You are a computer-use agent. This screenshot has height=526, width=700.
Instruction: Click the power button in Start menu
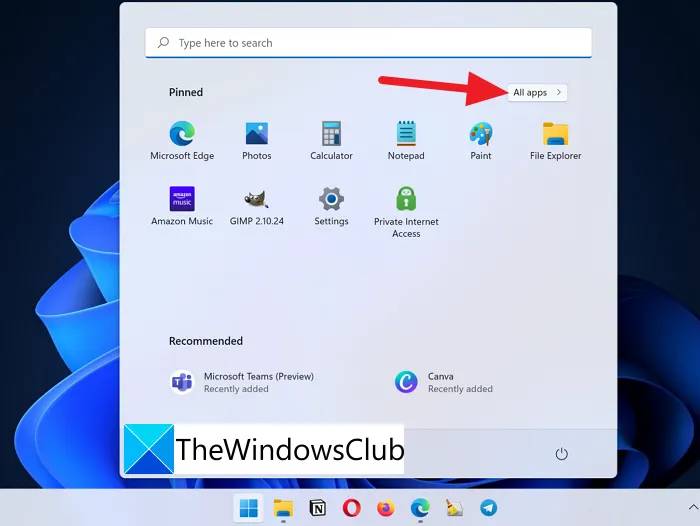561,454
